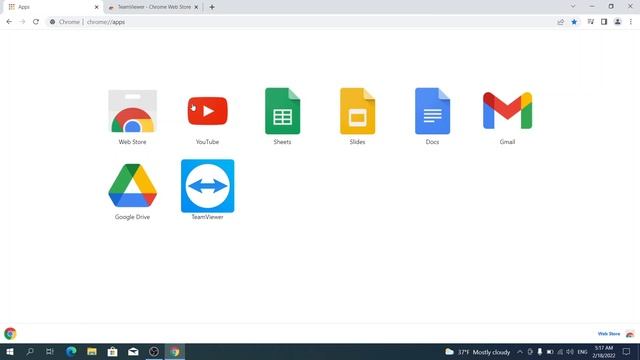Toggle the Chrome side panel

pos(604,22)
